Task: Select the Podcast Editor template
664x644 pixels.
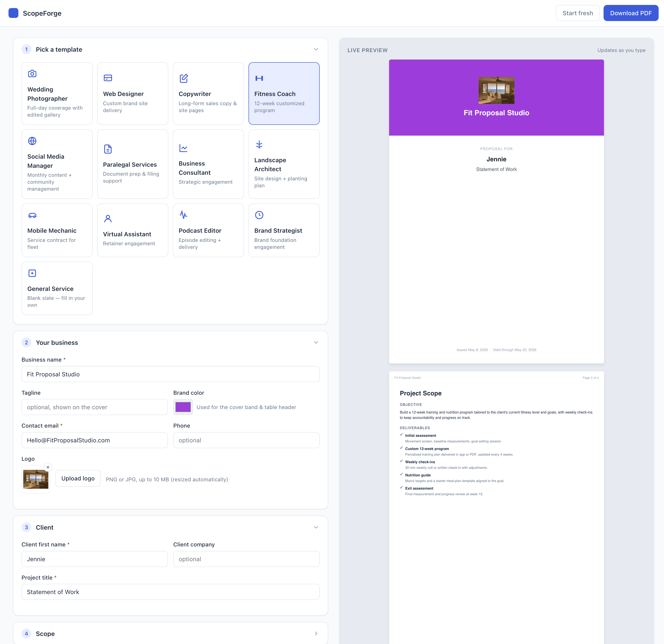Action: click(208, 230)
